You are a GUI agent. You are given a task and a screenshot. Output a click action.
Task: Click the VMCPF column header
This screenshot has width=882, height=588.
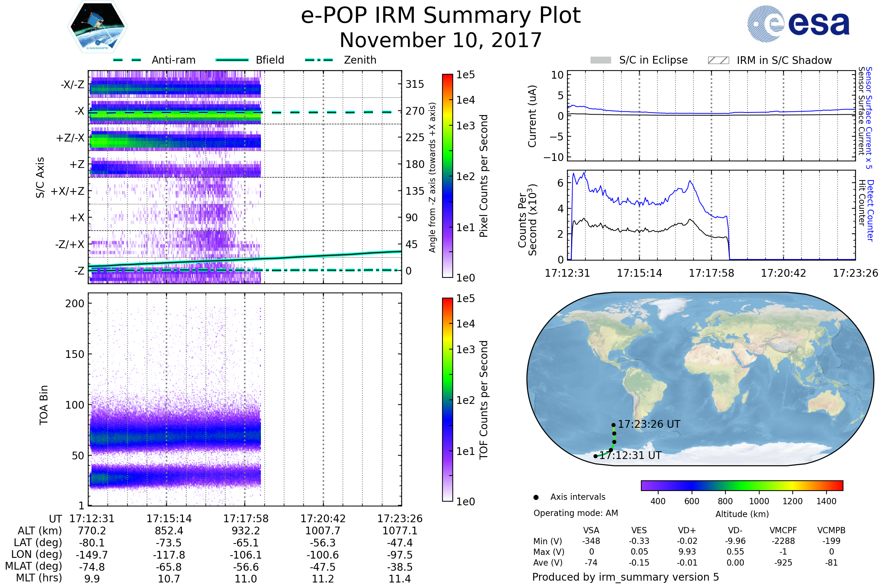[x=783, y=530]
